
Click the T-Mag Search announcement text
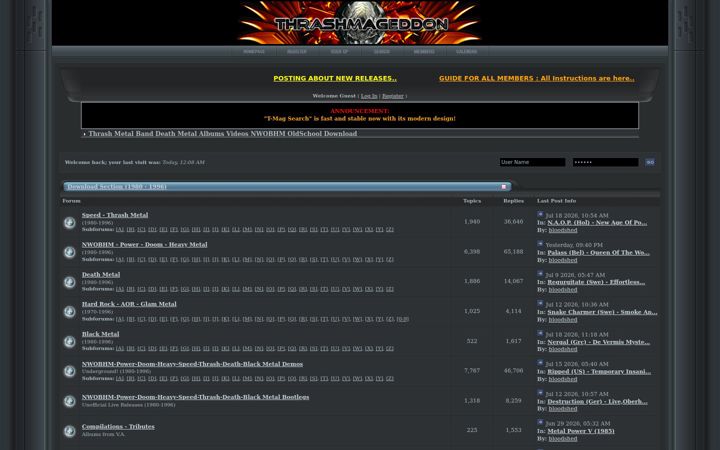pyautogui.click(x=360, y=118)
